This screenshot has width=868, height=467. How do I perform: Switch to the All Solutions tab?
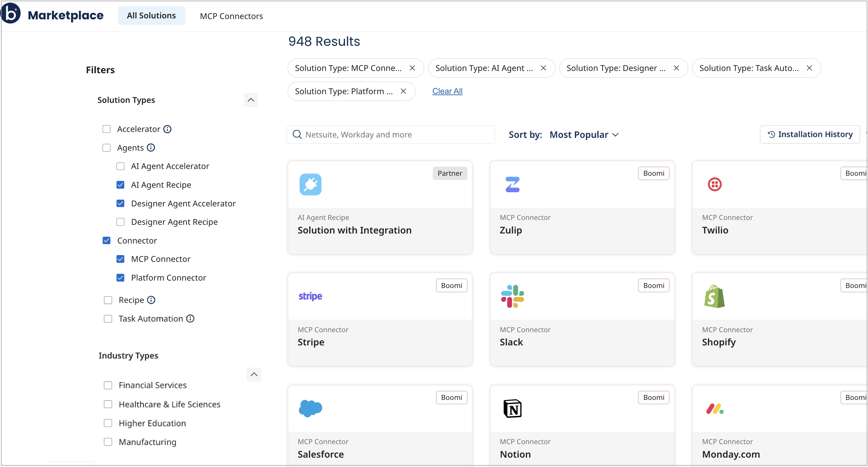tap(151, 15)
